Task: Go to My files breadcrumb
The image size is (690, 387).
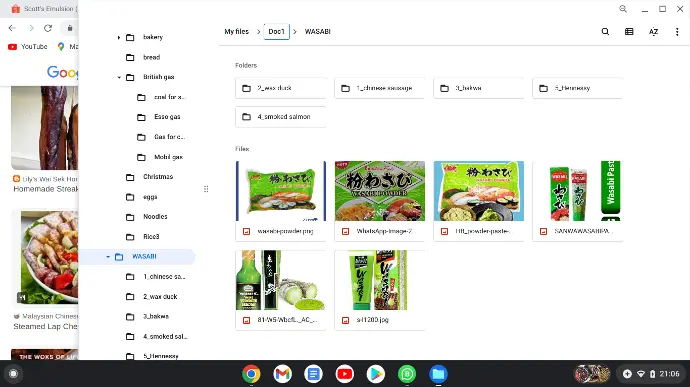Action: tap(237, 32)
